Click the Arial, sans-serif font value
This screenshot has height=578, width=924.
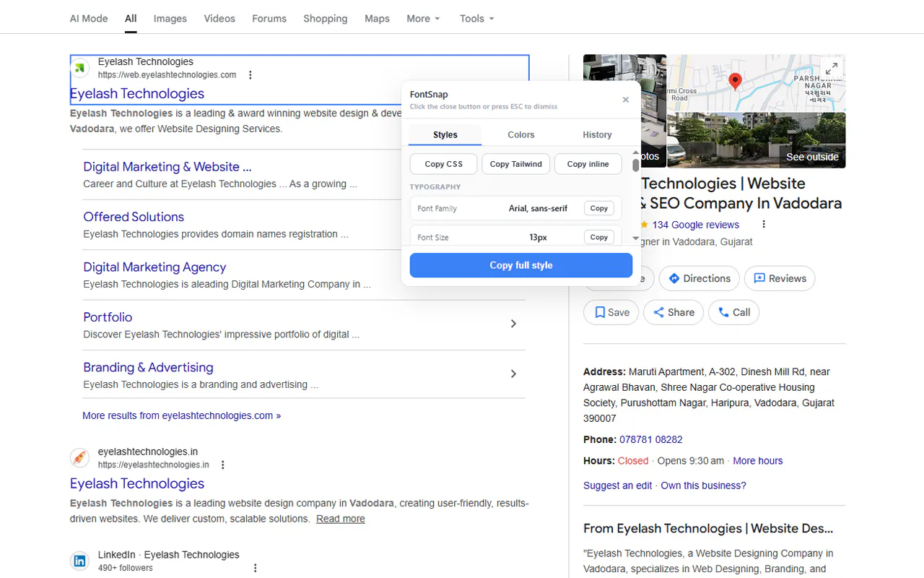[538, 208]
